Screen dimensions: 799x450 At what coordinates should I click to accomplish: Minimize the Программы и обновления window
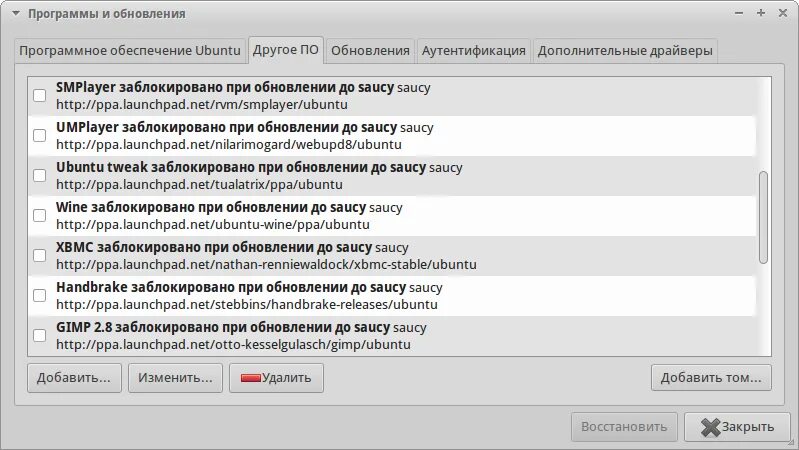click(x=740, y=14)
